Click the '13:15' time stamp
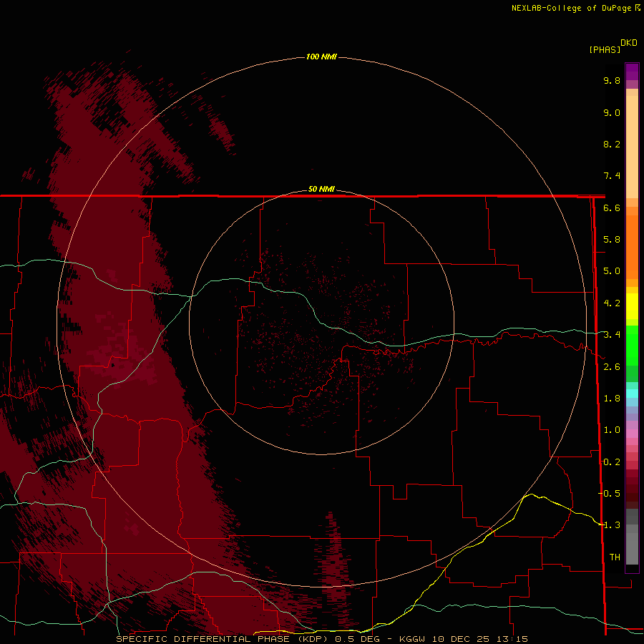644x644 pixels. tap(513, 639)
